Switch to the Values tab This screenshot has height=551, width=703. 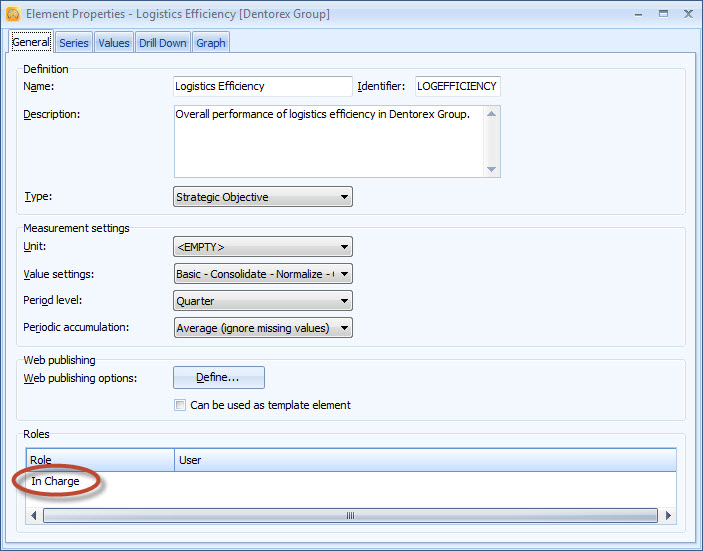click(113, 43)
